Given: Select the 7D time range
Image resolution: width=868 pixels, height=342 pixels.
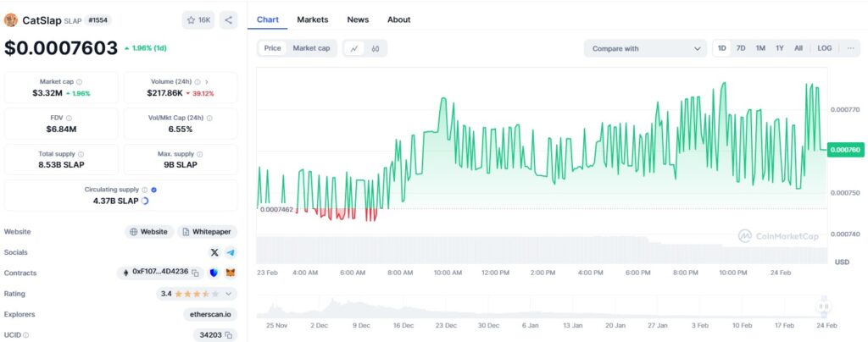Looking at the screenshot, I should click(x=741, y=48).
